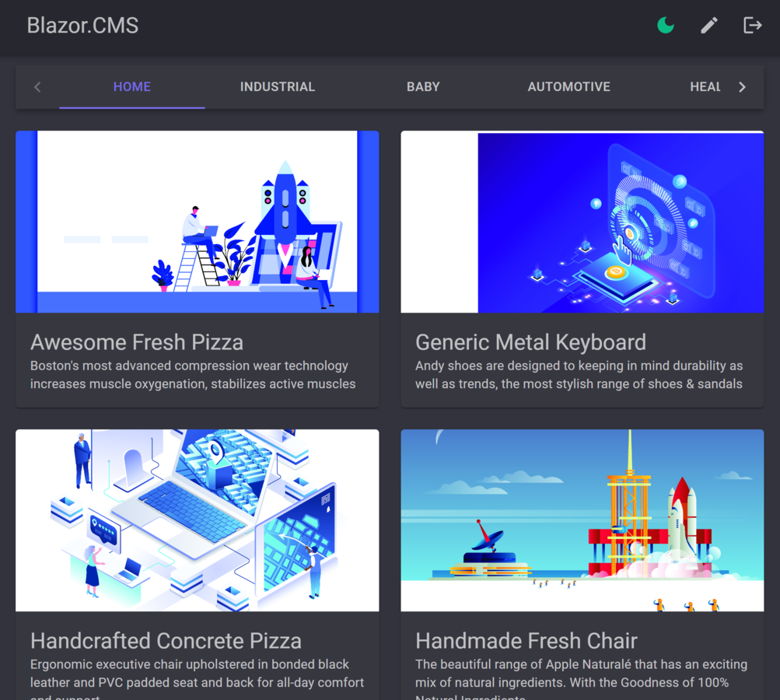
Task: Go to the Automotive tab
Action: 568,87
